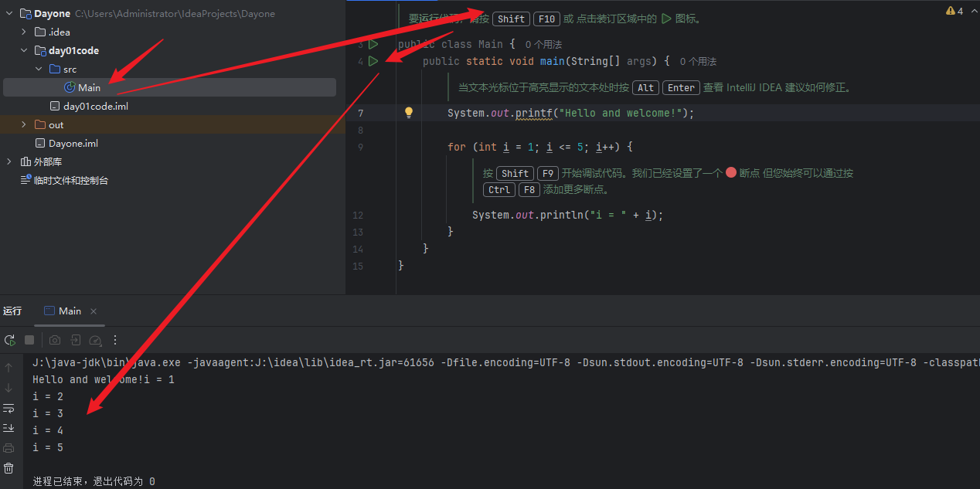The width and height of the screenshot is (980, 489).
Task: Toggle soft-wrap in the console output
Action: click(x=9, y=408)
